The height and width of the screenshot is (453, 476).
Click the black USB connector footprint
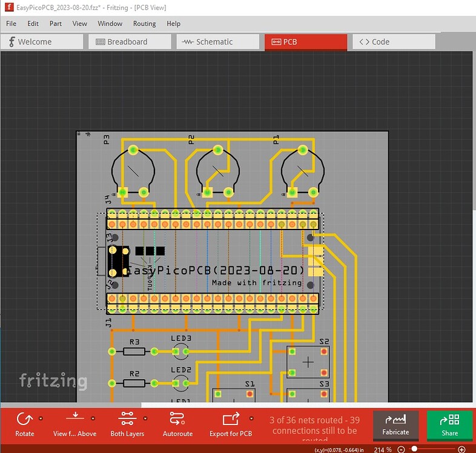[119, 262]
